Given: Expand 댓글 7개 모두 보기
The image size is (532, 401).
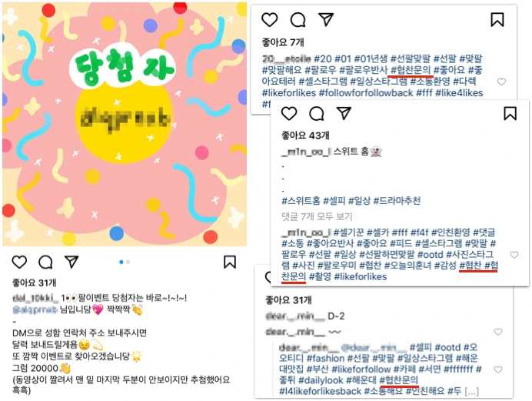Looking at the screenshot, I should pyautogui.click(x=317, y=216).
